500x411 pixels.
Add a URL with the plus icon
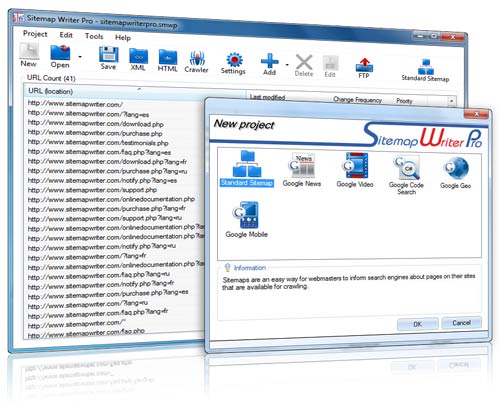point(269,64)
